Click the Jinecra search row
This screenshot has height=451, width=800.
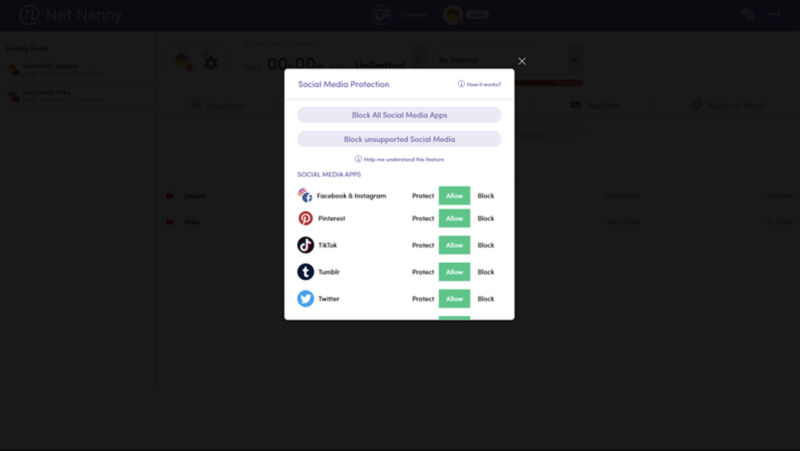479,196
